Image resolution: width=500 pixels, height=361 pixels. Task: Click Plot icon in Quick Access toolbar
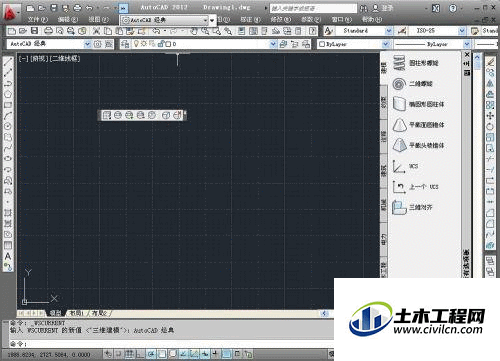(x=77, y=8)
